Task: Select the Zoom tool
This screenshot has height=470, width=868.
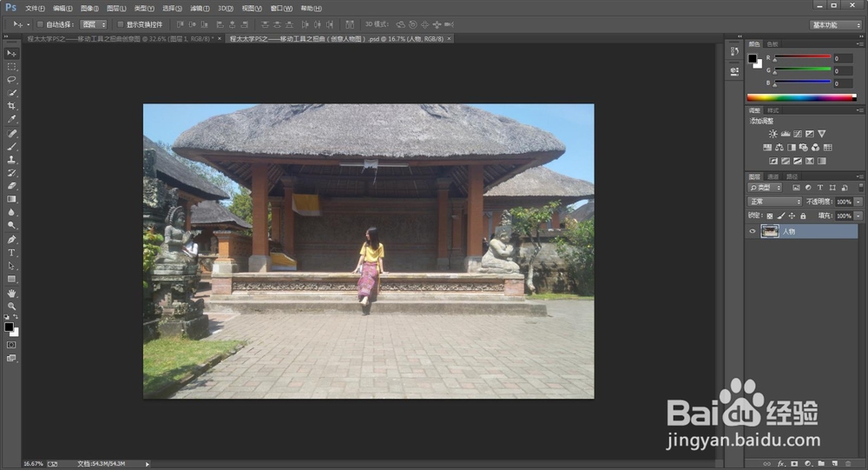Action: point(11,306)
